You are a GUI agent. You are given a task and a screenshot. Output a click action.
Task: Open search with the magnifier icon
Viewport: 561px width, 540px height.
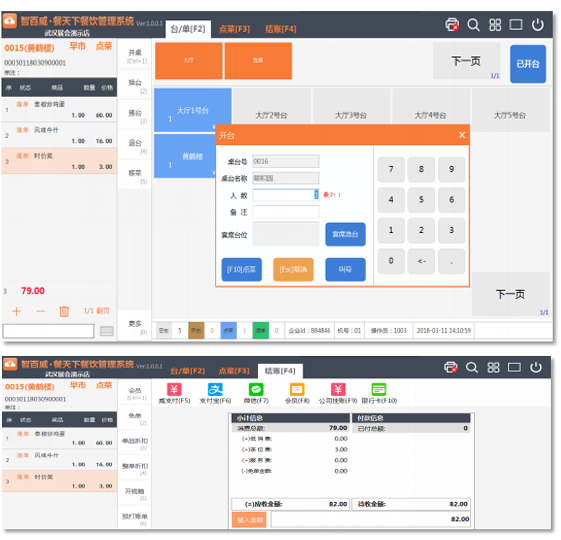tap(473, 25)
